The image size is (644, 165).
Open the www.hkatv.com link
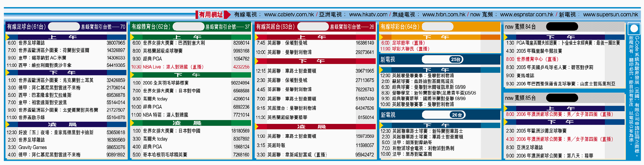pos(368,14)
